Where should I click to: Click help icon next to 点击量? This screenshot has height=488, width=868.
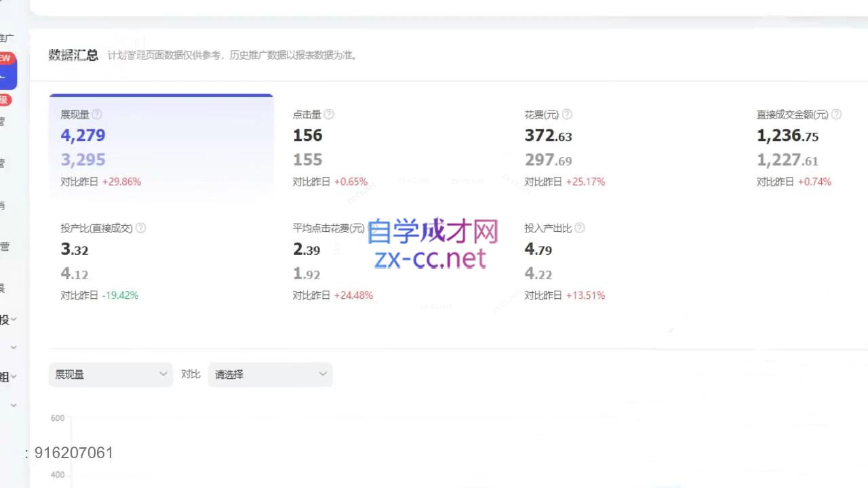(x=329, y=115)
